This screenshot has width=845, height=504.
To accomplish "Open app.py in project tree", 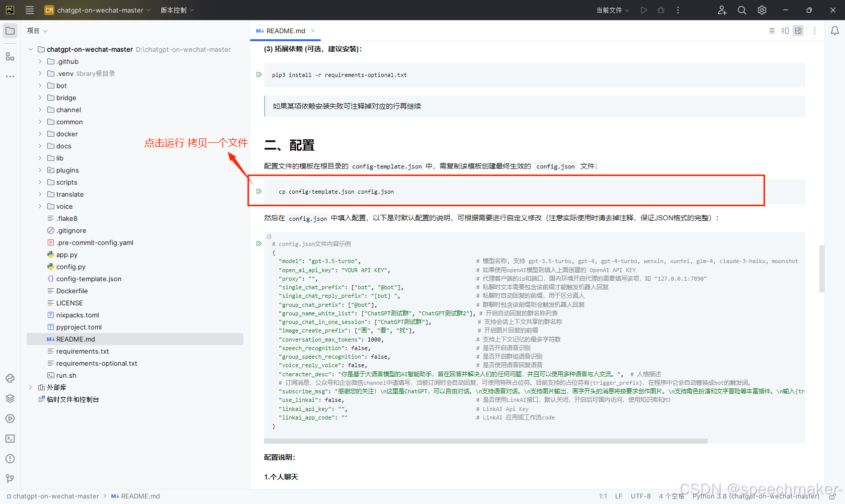I will (x=66, y=255).
